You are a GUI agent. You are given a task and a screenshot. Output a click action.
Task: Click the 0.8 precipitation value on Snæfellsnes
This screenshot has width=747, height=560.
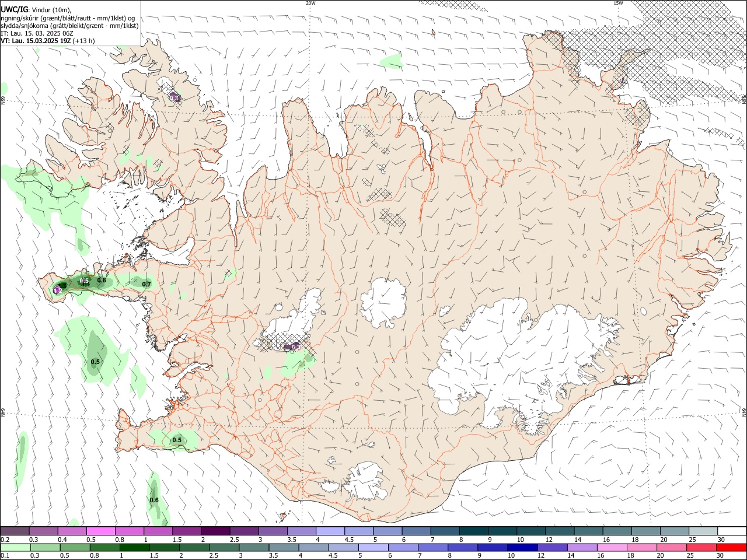102,281
